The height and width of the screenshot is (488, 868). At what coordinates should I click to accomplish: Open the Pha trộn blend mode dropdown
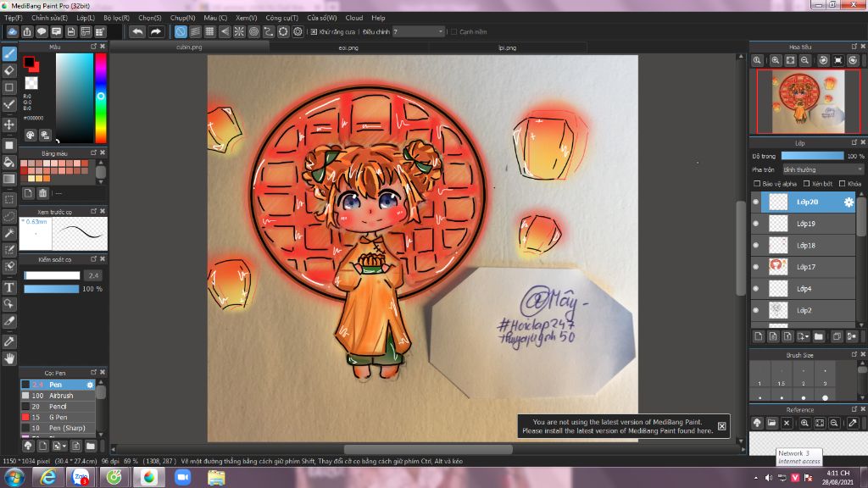click(x=822, y=169)
